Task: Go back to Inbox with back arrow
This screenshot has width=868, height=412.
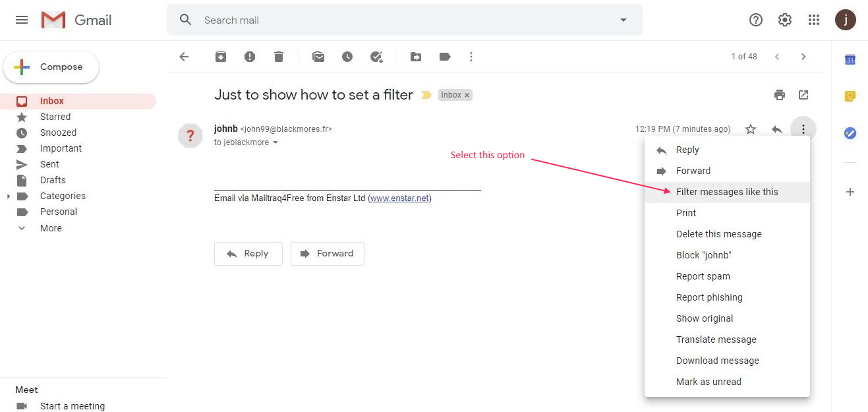Action: tap(184, 57)
